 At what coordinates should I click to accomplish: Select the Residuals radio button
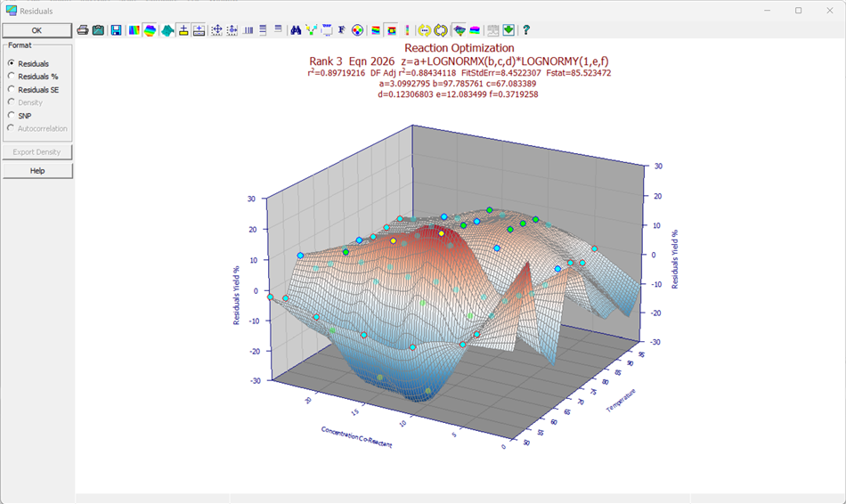[x=12, y=63]
